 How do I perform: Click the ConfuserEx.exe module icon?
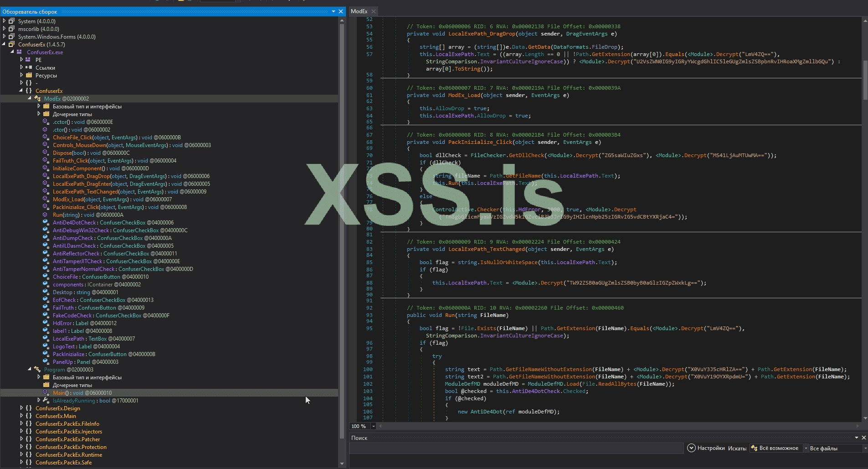pyautogui.click(x=20, y=52)
